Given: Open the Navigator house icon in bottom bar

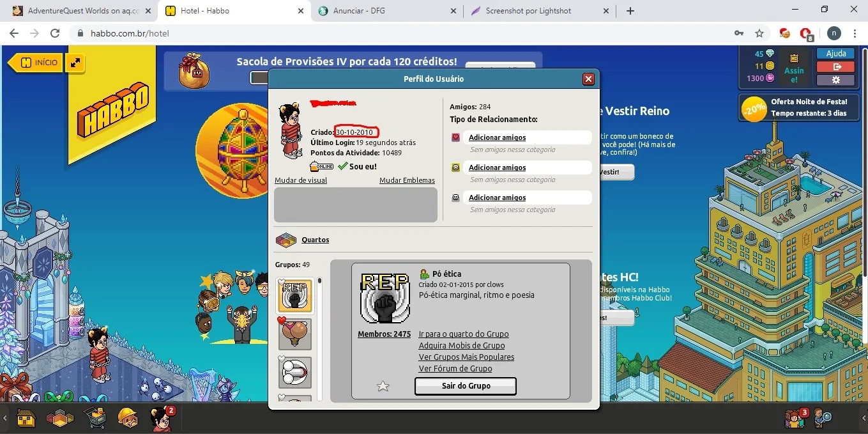Looking at the screenshot, I should coord(26,419).
